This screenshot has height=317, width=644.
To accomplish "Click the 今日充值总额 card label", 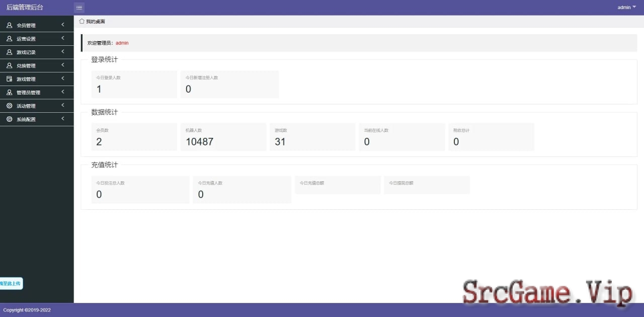I will pyautogui.click(x=312, y=183).
